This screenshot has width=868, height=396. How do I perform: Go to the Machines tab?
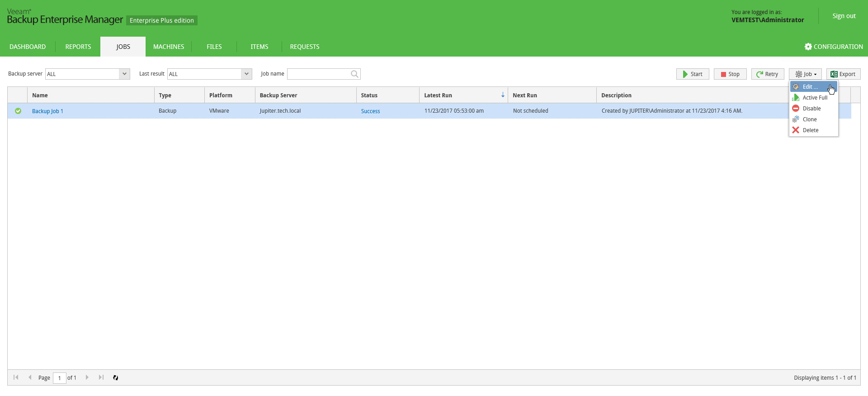pos(169,47)
